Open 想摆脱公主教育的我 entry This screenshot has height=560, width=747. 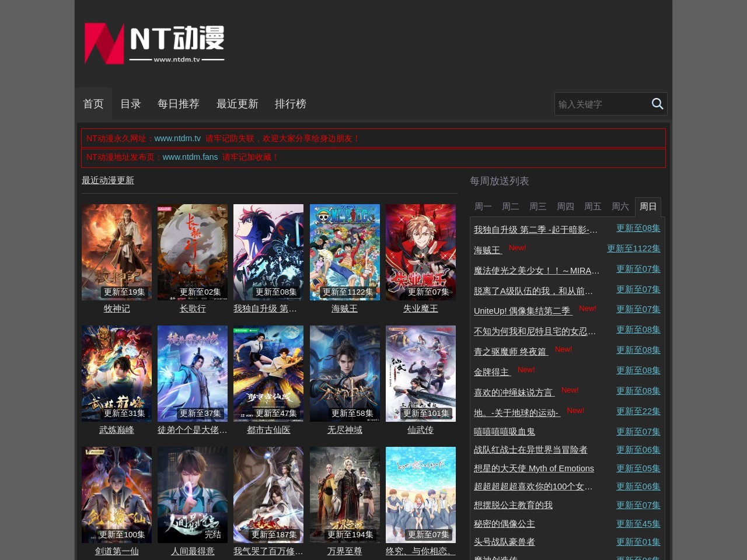[x=513, y=505]
